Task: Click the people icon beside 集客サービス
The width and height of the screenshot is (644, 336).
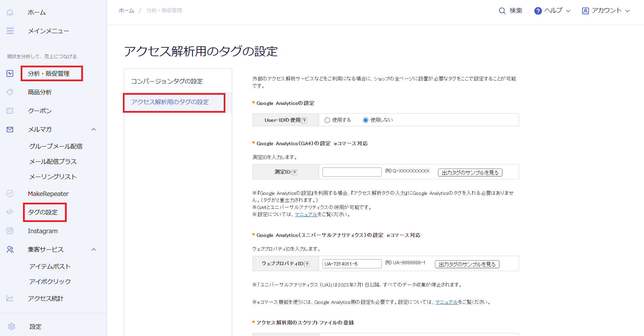Action: point(10,249)
